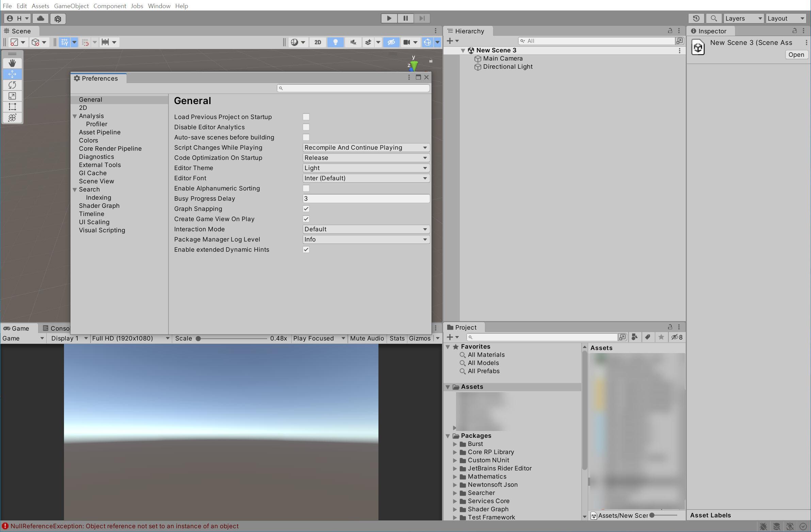
Task: Open the Editor Theme dropdown
Action: [x=366, y=168]
